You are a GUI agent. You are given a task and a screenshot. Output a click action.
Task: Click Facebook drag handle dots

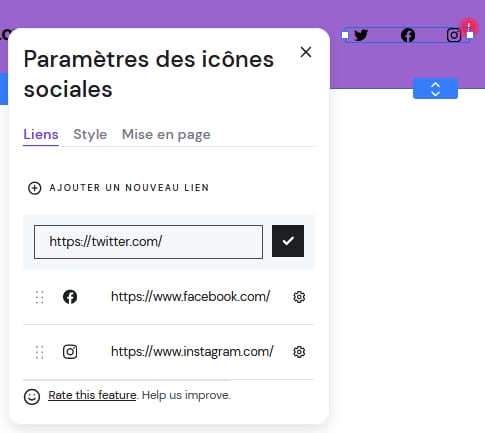(39, 297)
